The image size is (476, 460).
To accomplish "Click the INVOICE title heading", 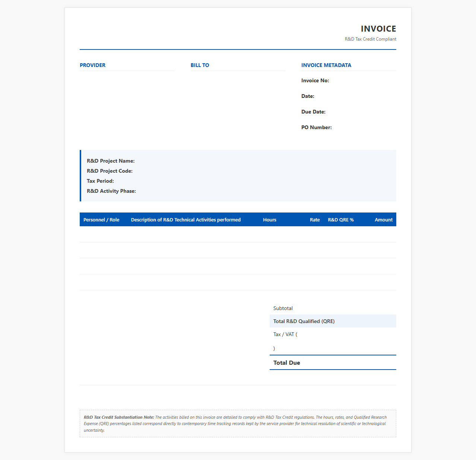I will [x=378, y=29].
